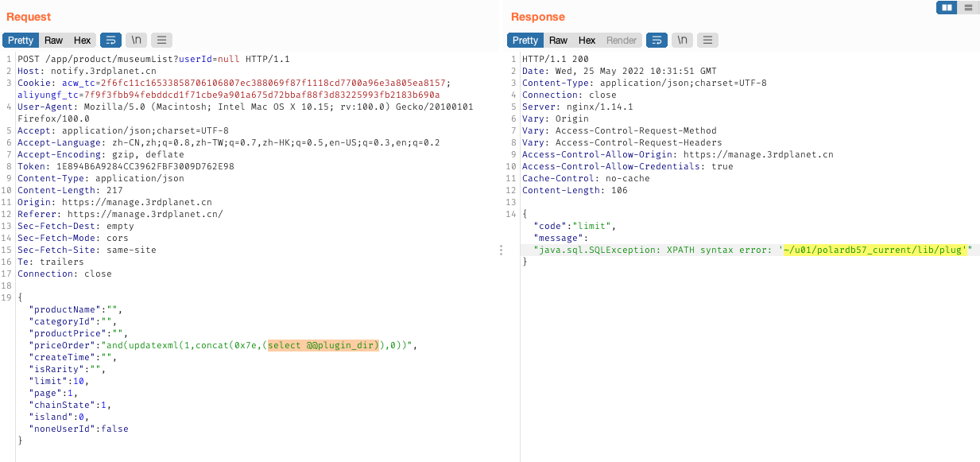This screenshot has width=980, height=462.
Task: Click the Cookie acw_tc header line
Action: click(234, 83)
